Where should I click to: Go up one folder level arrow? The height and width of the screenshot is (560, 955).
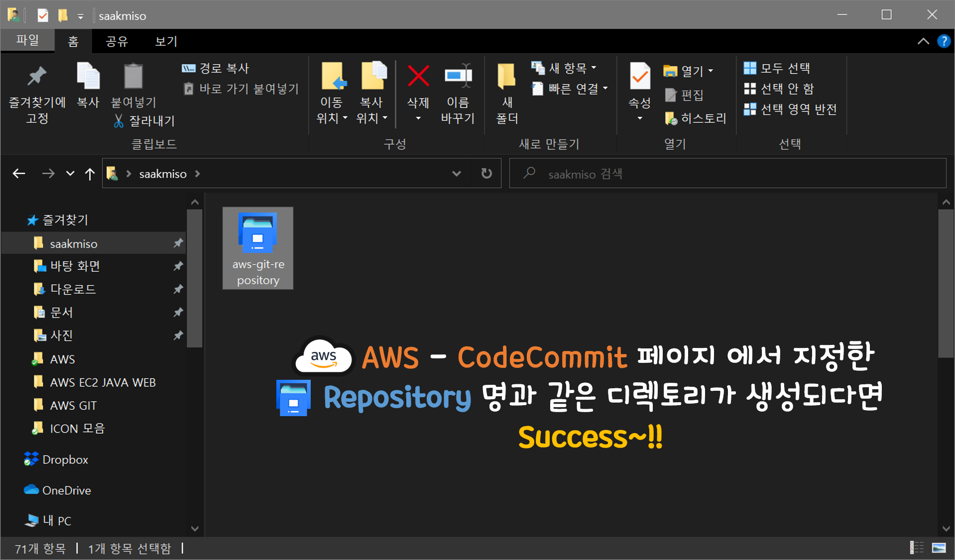click(x=90, y=173)
